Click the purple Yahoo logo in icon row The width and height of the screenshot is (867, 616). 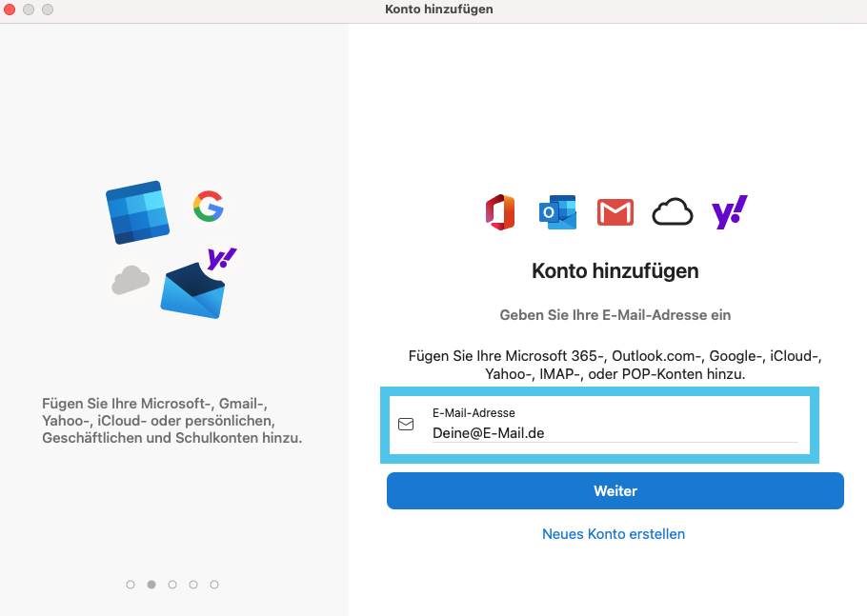tap(729, 212)
